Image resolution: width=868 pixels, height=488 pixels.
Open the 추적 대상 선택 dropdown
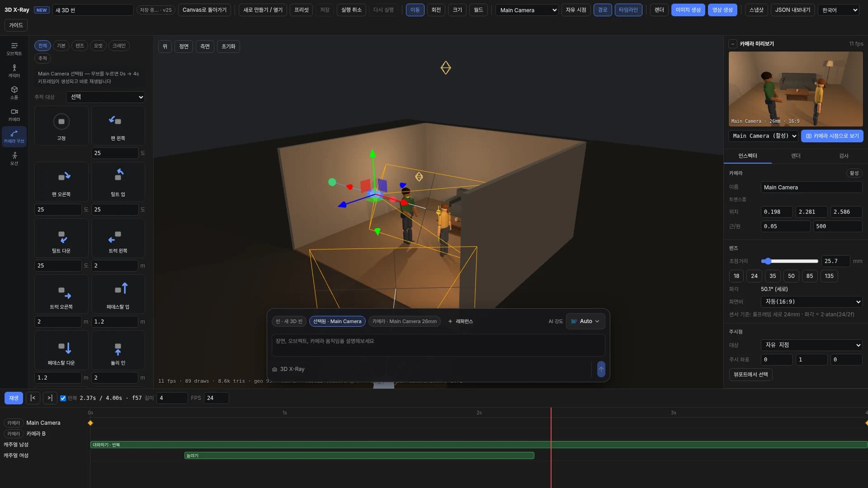105,97
